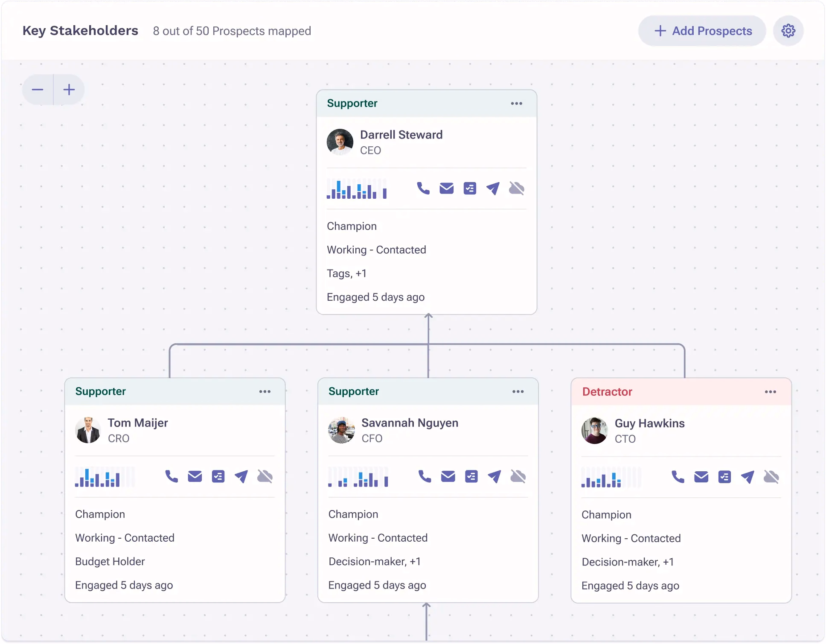Click crossed-out cloud icon on Darrell Steward's card
Screen dimensions: 826x644
[x=516, y=188]
